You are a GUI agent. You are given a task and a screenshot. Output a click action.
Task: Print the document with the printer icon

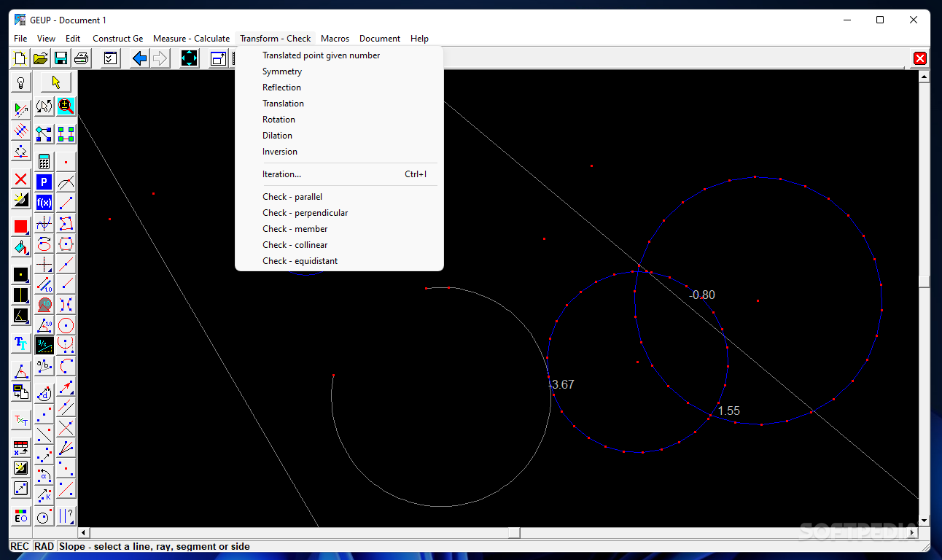tap(81, 59)
